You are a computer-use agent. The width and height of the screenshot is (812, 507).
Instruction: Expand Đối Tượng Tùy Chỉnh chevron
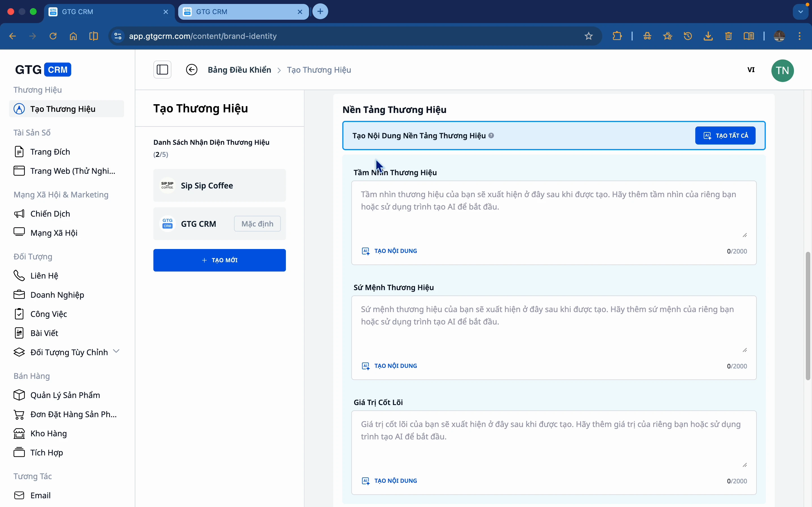click(116, 352)
